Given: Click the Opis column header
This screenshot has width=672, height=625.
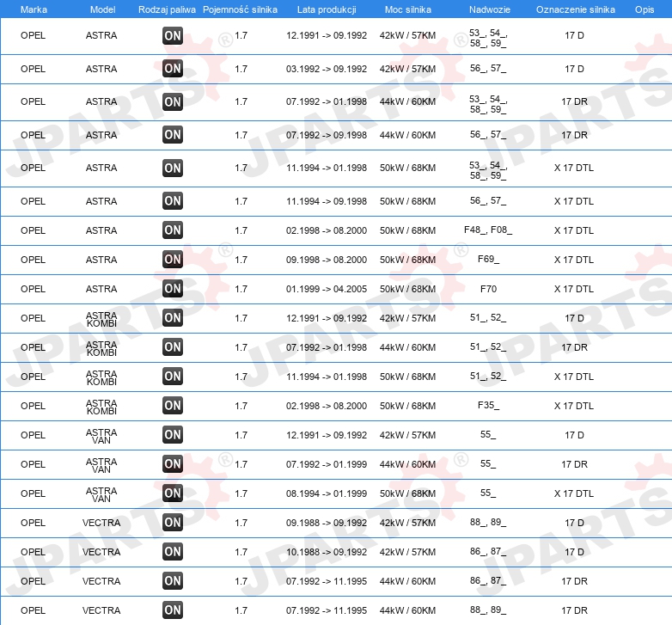Looking at the screenshot, I should point(645,9).
